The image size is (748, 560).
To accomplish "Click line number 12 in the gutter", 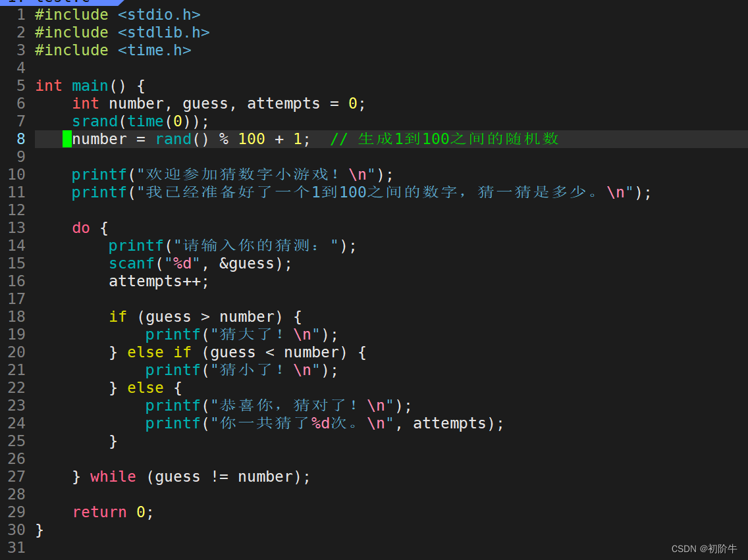I will (x=16, y=210).
